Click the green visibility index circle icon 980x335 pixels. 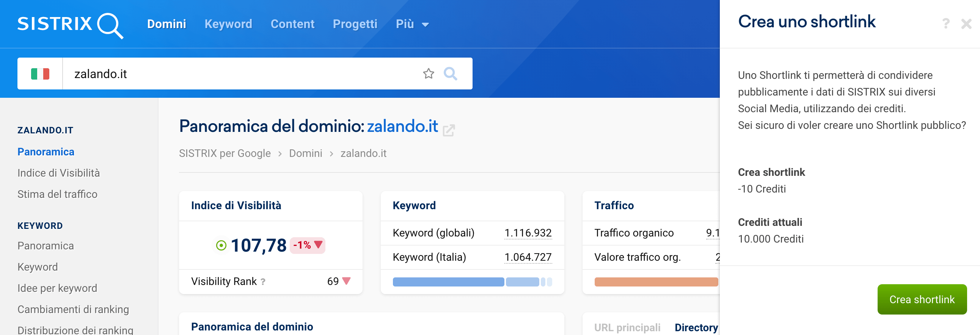click(x=221, y=245)
